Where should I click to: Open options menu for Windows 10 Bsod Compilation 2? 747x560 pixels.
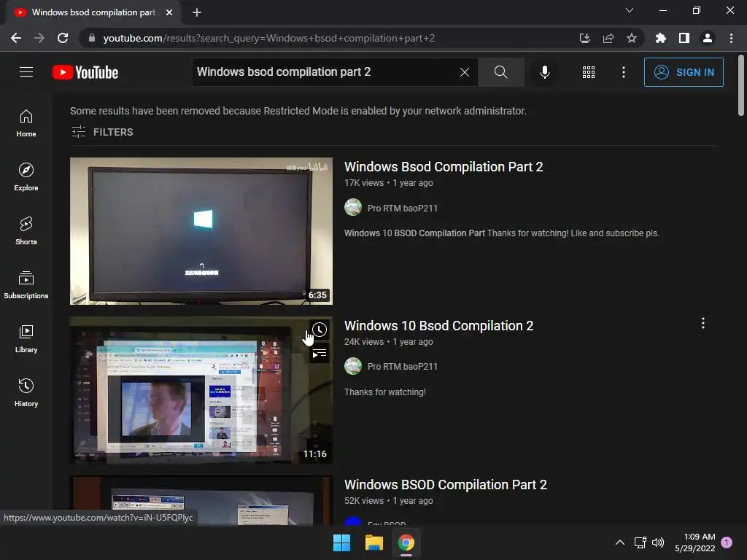[x=703, y=323]
